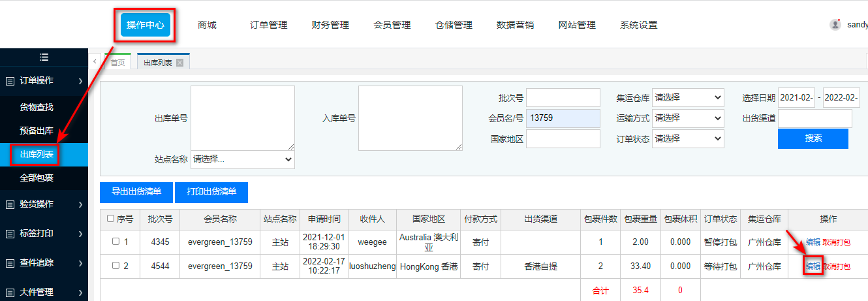Open the 集运仓库 dropdown
868x301 pixels.
pyautogui.click(x=688, y=98)
